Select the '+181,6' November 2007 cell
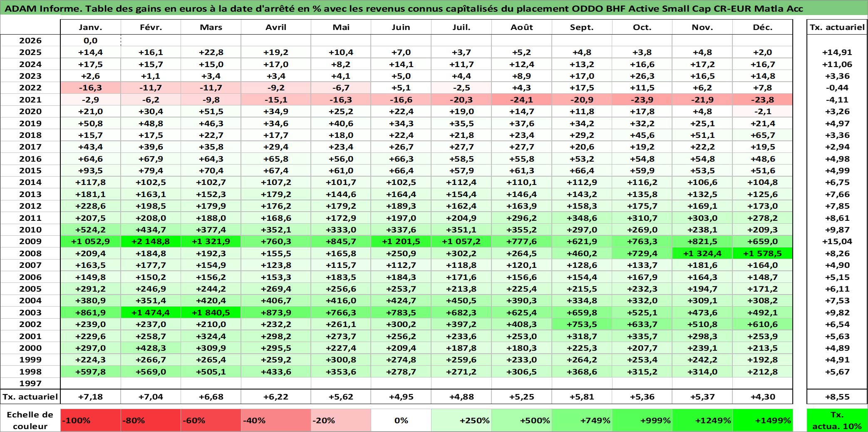 702,265
